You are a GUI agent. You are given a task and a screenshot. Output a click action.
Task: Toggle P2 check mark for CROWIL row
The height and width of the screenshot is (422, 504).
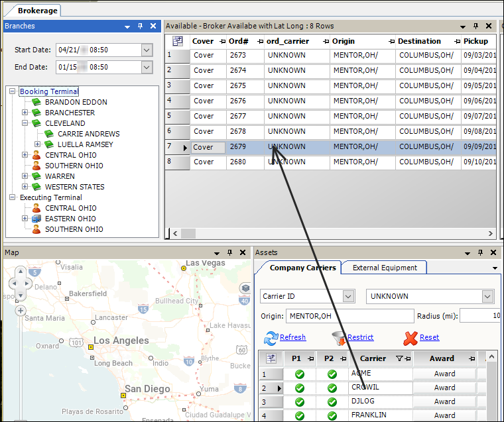330,388
